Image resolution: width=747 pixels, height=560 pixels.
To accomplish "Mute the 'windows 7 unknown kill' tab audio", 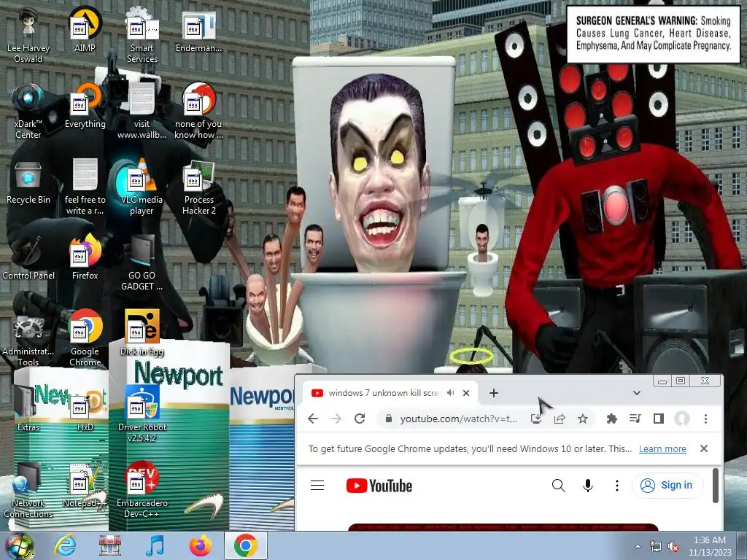I will click(x=450, y=393).
